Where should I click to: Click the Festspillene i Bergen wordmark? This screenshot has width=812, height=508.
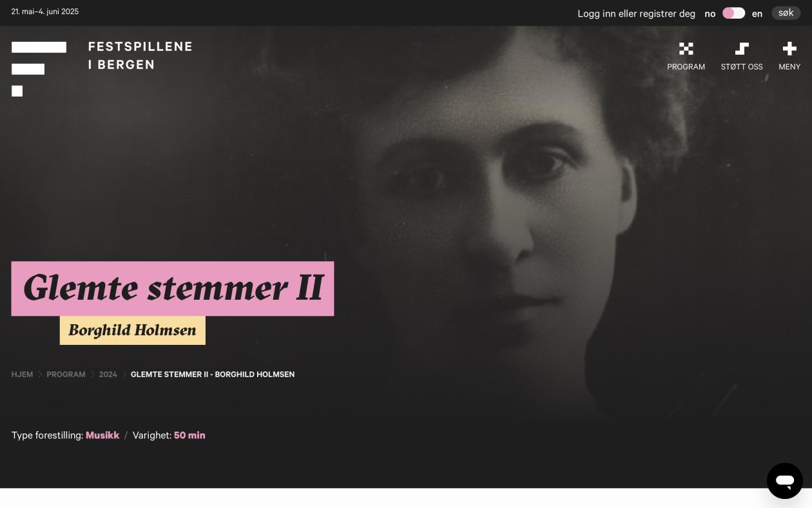(140, 55)
